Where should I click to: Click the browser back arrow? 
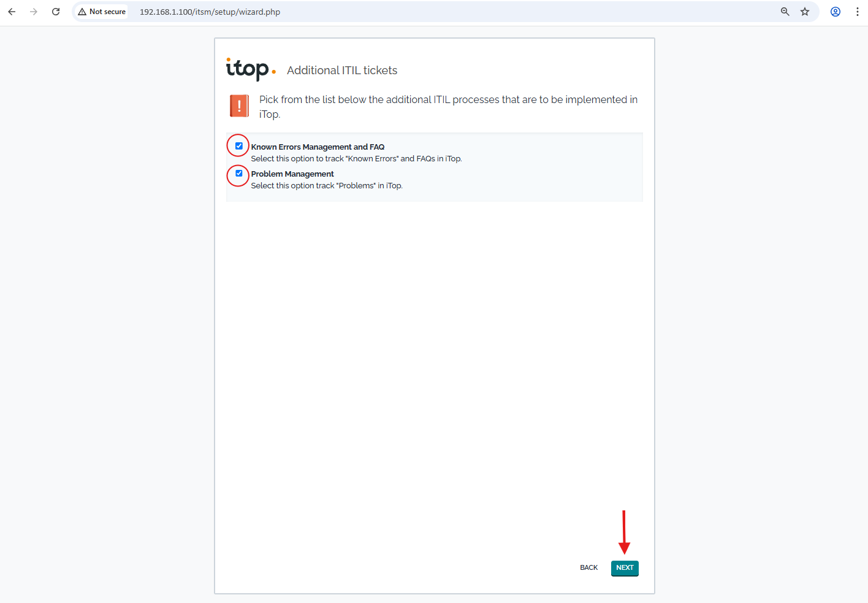tap(12, 12)
